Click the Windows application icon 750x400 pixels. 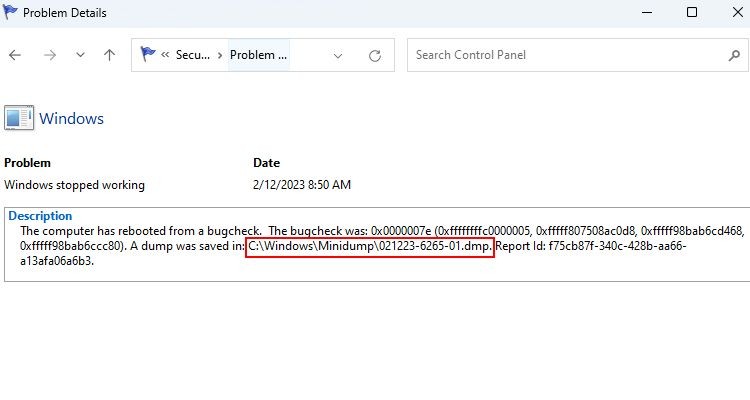19,118
